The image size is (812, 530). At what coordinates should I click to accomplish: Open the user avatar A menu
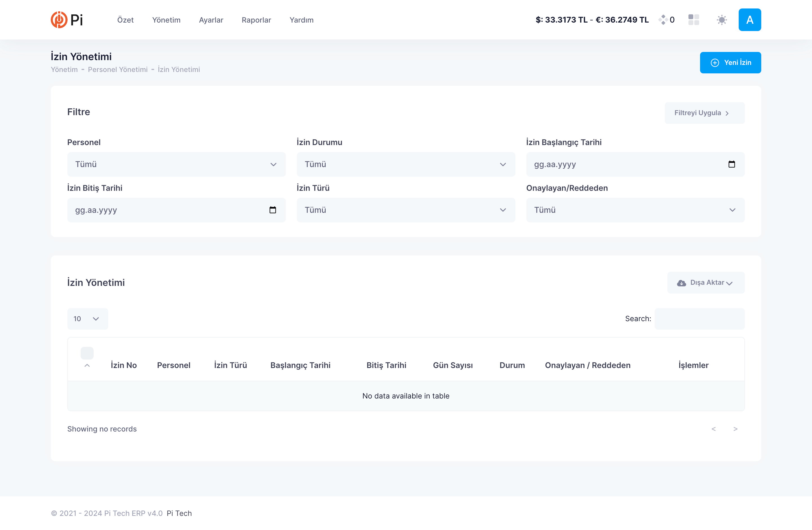click(x=750, y=19)
